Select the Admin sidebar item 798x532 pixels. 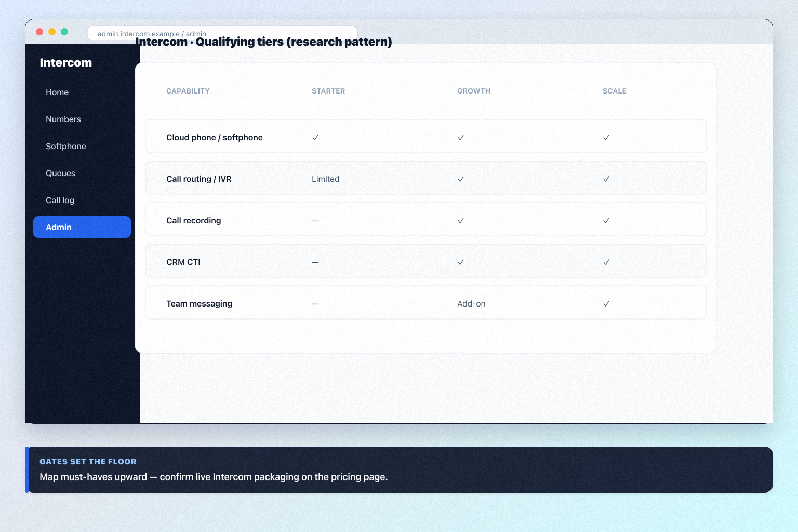[x=82, y=227]
